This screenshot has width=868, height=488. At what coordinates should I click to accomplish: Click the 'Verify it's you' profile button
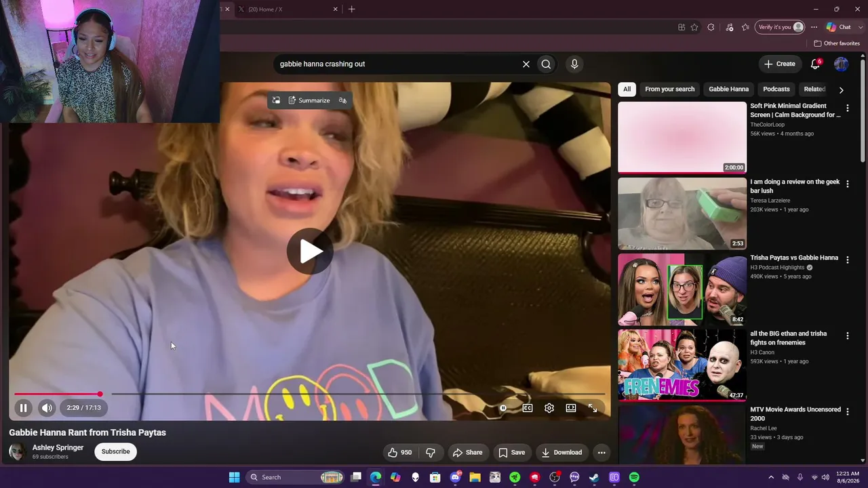781,27
